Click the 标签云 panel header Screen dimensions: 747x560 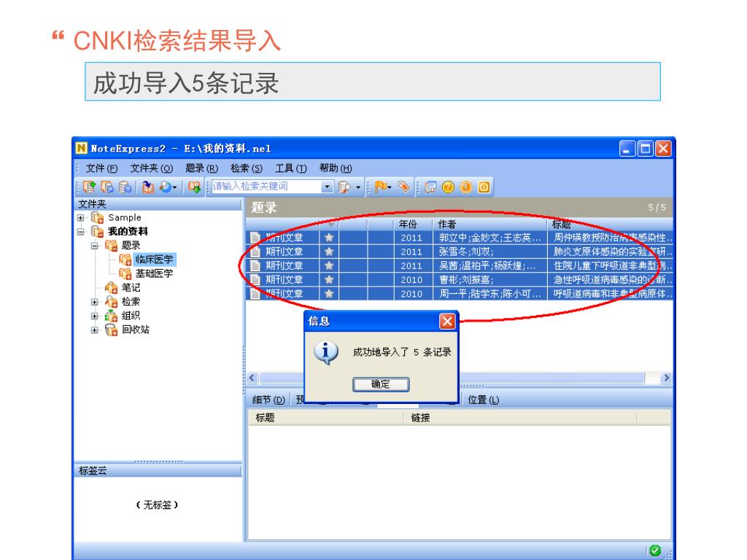[158, 470]
